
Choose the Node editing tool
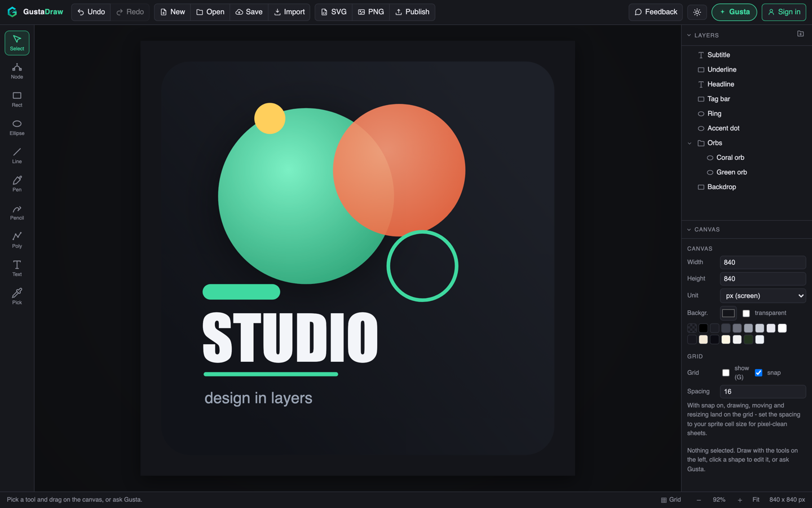click(17, 71)
